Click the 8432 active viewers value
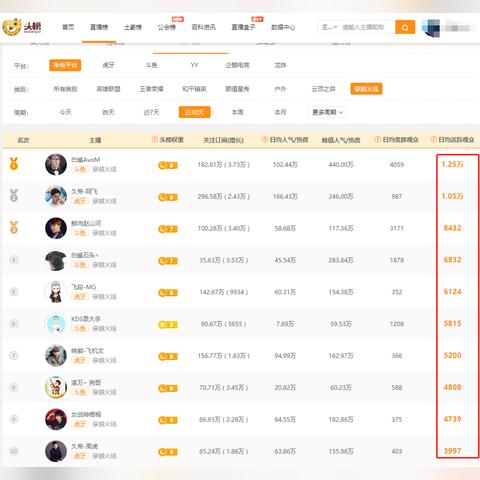480x480 pixels. tap(452, 228)
